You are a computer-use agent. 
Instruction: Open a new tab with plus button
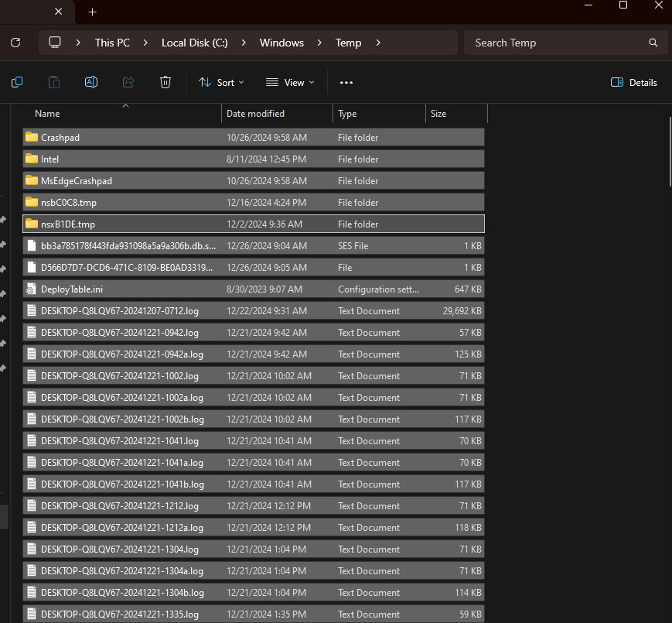(x=93, y=12)
